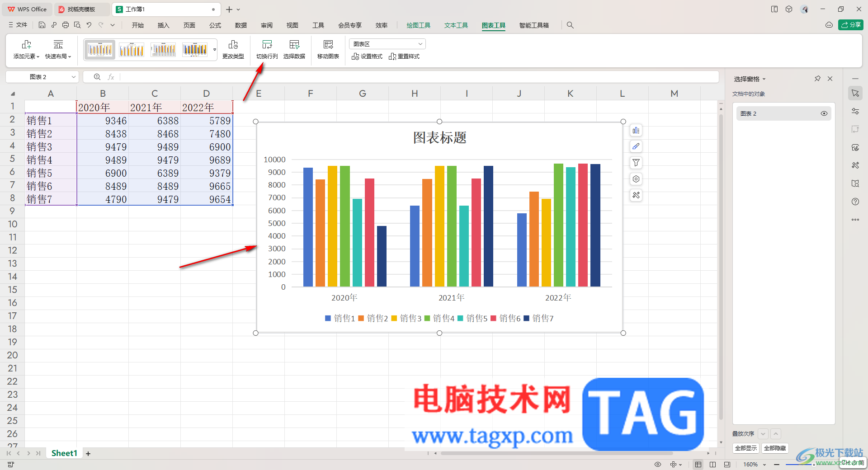Click the zoom out minus button
This screenshot has width=868, height=470.
[x=777, y=465]
